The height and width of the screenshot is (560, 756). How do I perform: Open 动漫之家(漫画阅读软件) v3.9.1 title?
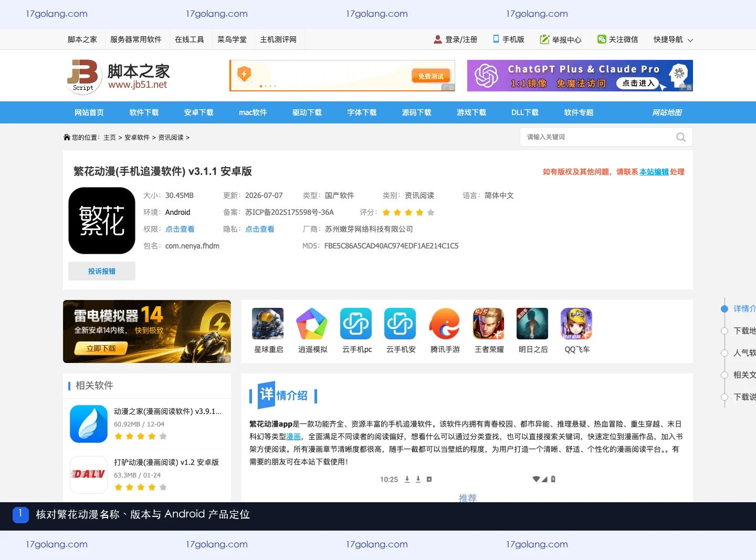(x=167, y=411)
